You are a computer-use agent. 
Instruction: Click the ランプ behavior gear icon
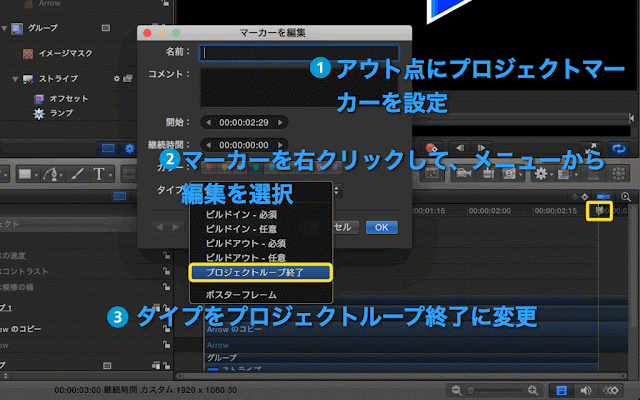[x=39, y=113]
